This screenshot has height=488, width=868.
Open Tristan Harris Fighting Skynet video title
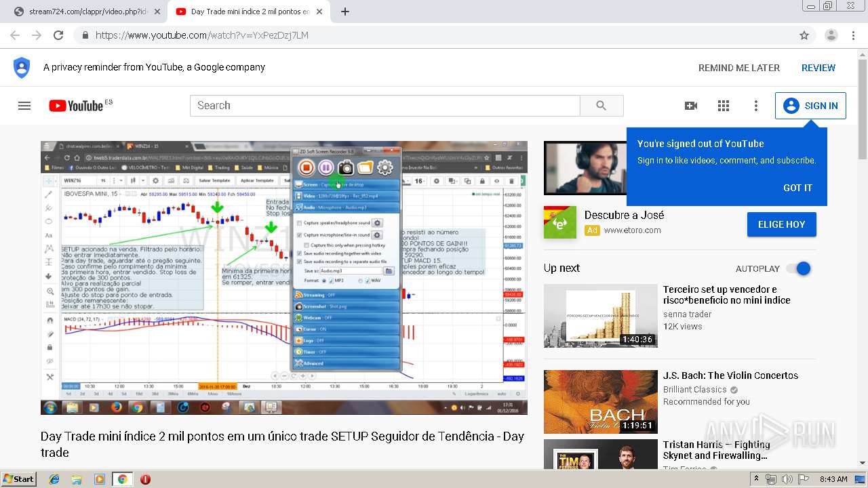click(717, 450)
